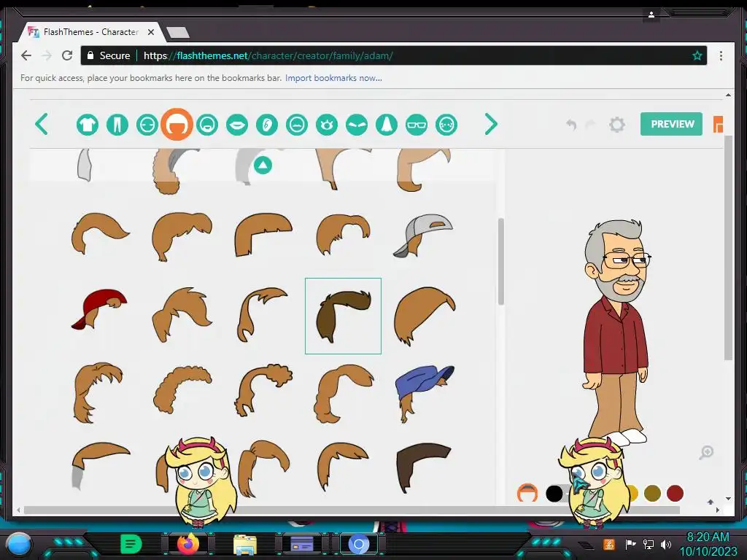
Task: Select the mustache category icon
Action: point(297,125)
